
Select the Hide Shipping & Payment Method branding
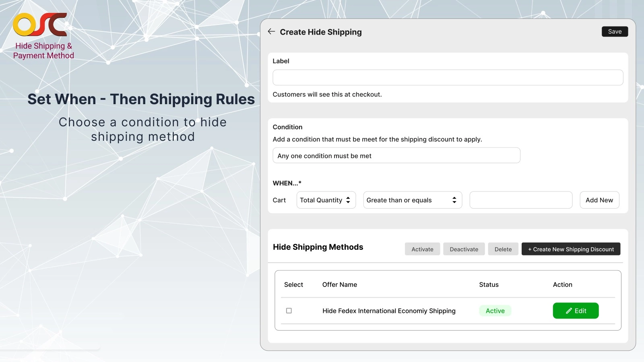point(43,50)
